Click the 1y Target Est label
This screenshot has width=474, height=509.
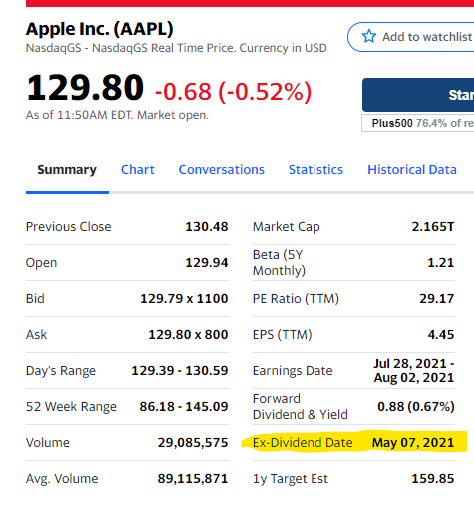click(290, 479)
